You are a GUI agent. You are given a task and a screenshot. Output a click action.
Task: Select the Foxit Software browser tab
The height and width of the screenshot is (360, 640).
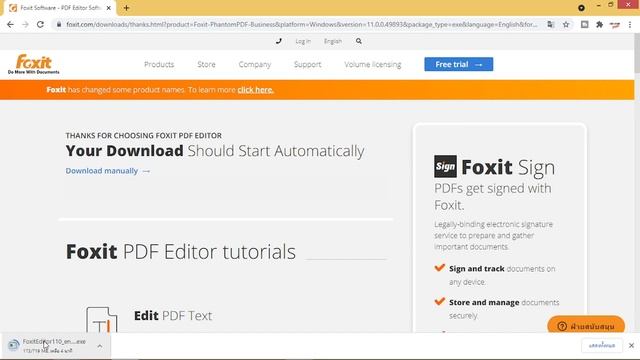(60, 8)
